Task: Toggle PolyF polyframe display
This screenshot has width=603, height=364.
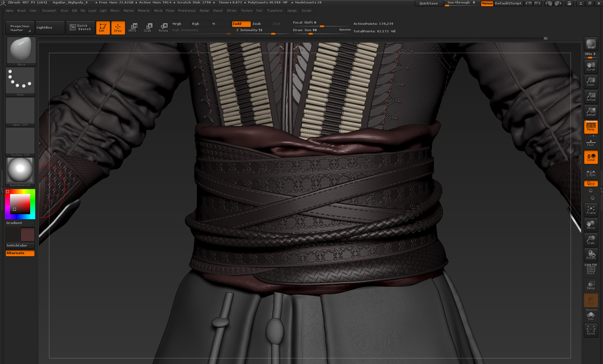Action: 591,270
